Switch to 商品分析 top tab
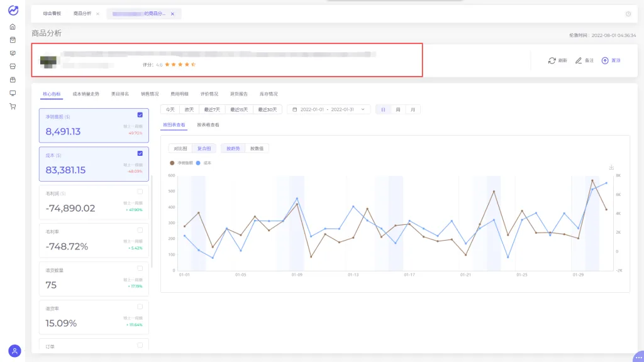This screenshot has width=644, height=362. click(x=82, y=14)
